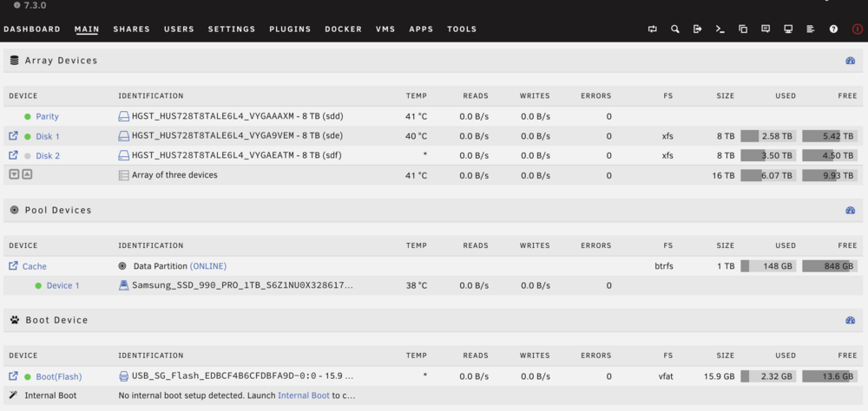
Task: Open the Boot(Flash) device link
Action: pos(59,376)
